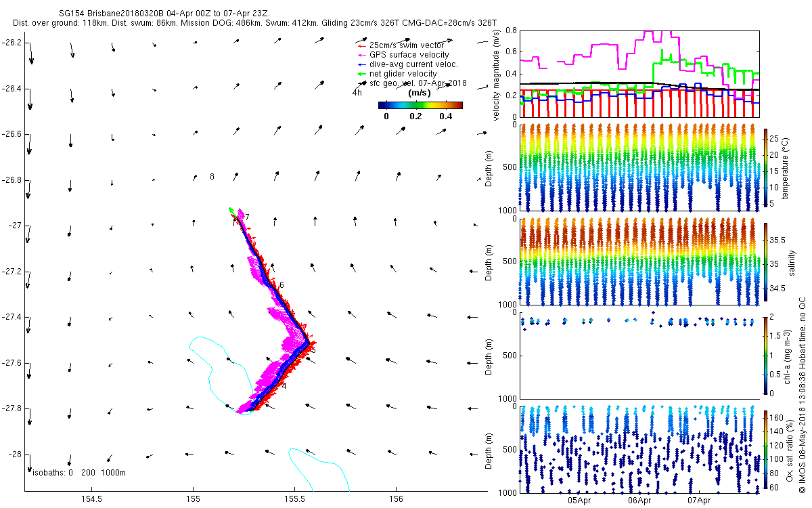812x508 pixels.
Task: Click the oxygen saturation ratio colorbar
Action: 765,448
